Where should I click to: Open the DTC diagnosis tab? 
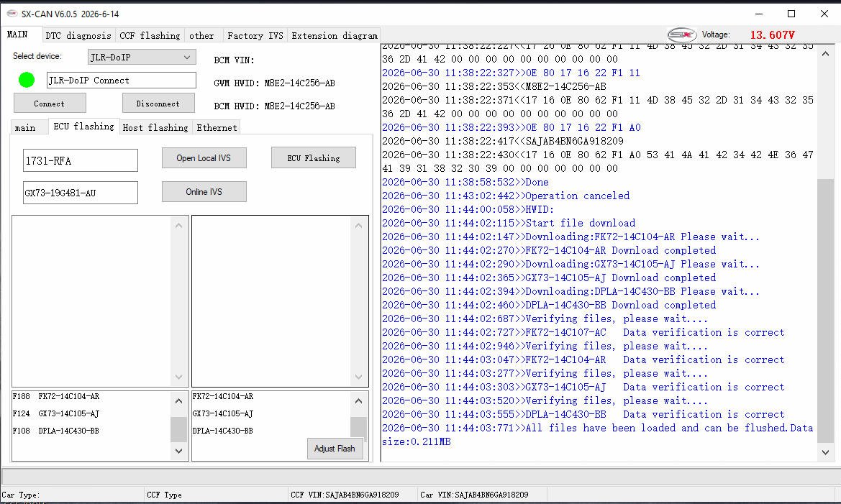pyautogui.click(x=78, y=35)
